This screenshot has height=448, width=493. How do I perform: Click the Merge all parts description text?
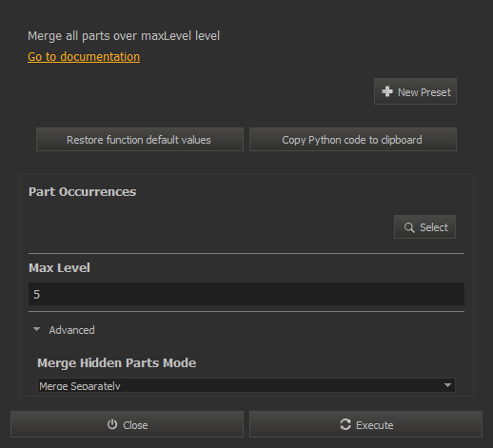tap(124, 36)
